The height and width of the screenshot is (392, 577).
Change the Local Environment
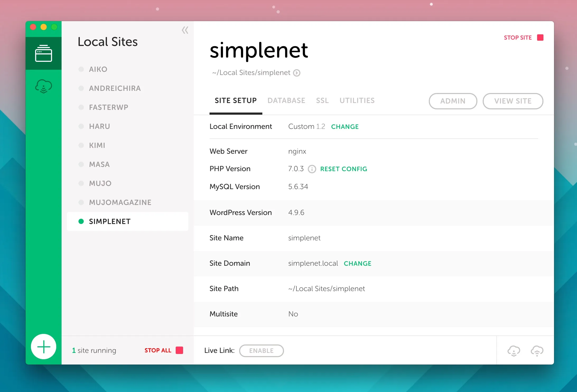coord(345,127)
